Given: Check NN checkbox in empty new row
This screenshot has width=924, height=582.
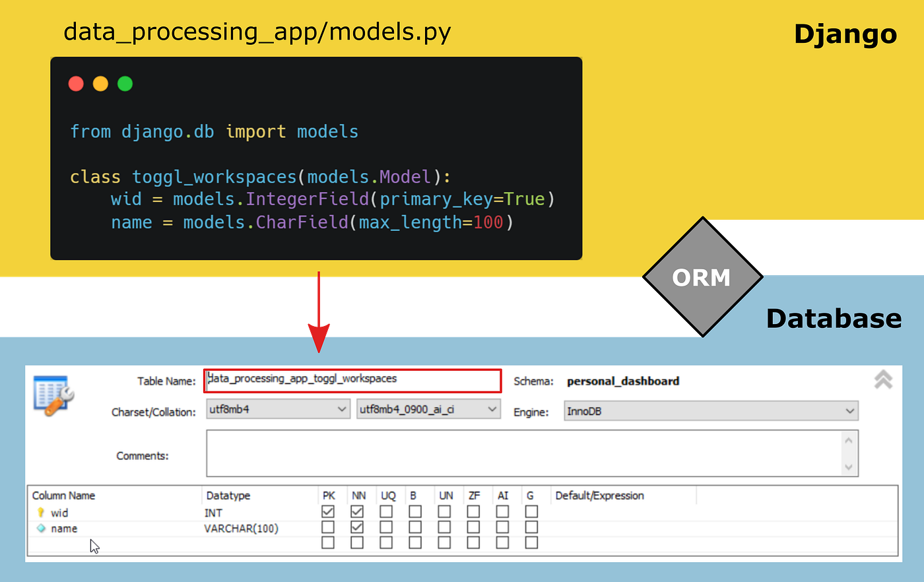Looking at the screenshot, I should [357, 542].
